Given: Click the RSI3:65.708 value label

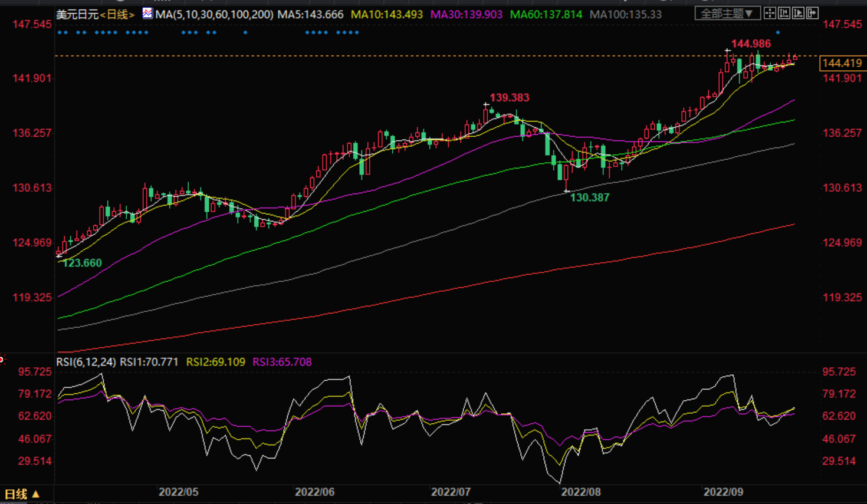Looking at the screenshot, I should click(x=282, y=362).
